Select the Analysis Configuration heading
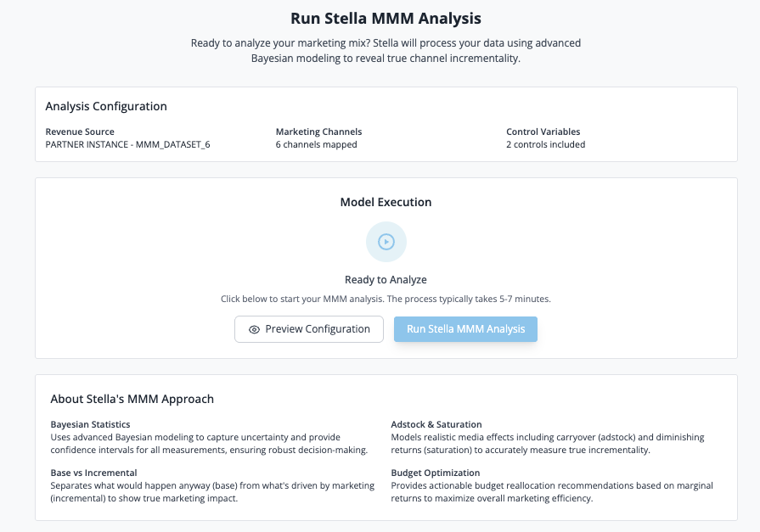760x532 pixels. click(106, 107)
